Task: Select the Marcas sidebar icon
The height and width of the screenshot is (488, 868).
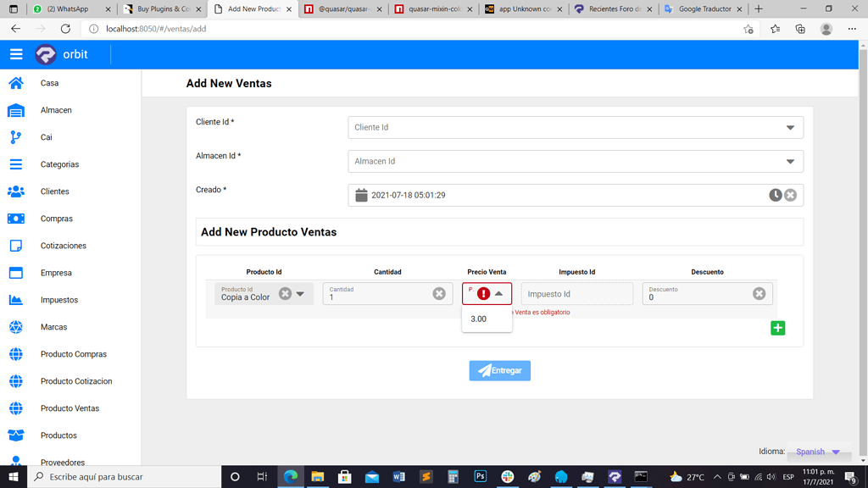Action: [17, 327]
